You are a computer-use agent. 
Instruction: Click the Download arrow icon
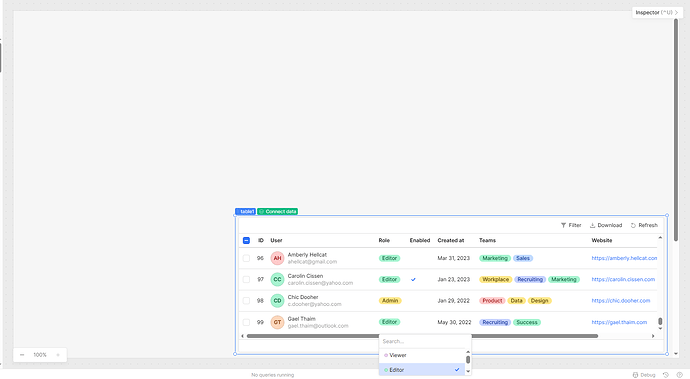[x=592, y=225]
